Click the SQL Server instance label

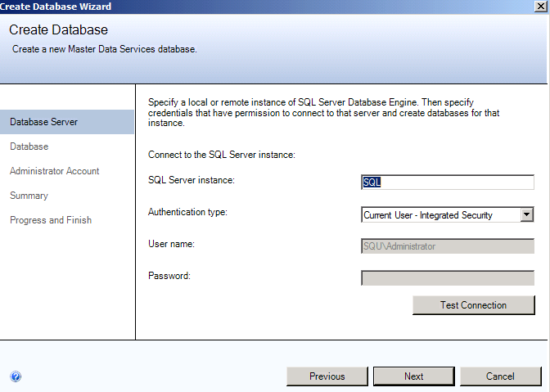[192, 180]
